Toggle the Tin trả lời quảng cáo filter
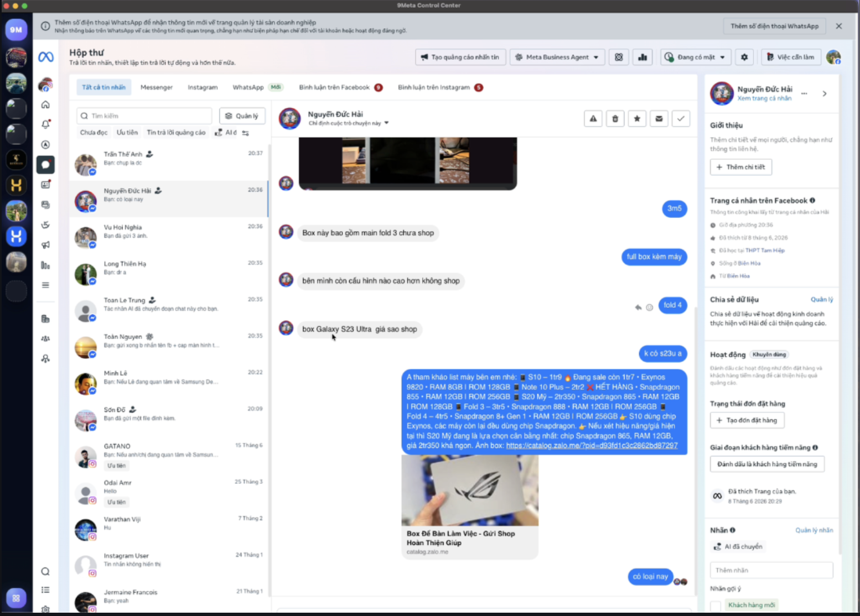This screenshot has height=616, width=860. pyautogui.click(x=176, y=133)
